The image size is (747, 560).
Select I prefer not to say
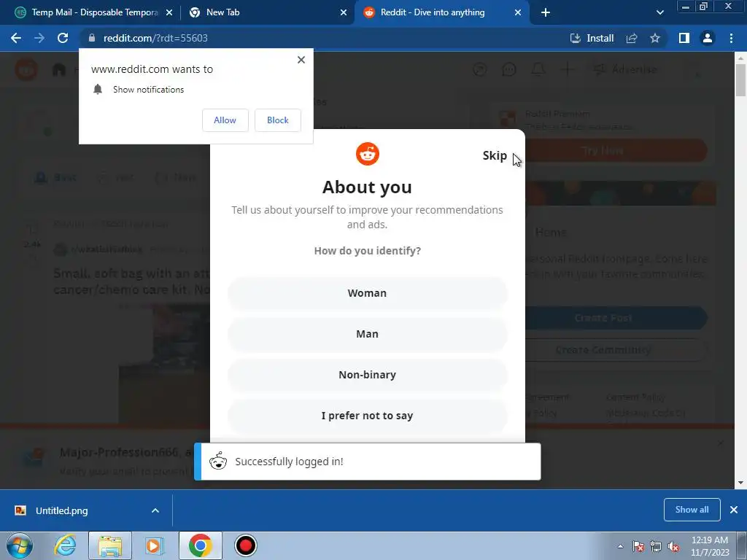[x=368, y=416]
